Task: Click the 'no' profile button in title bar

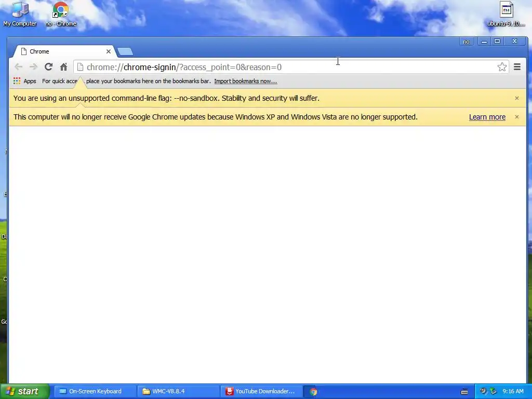Action: [x=466, y=42]
